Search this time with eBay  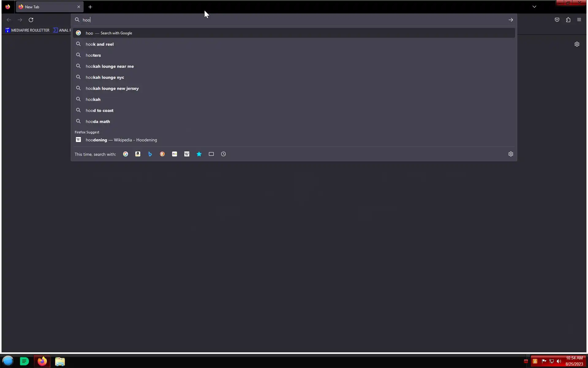[x=175, y=154]
